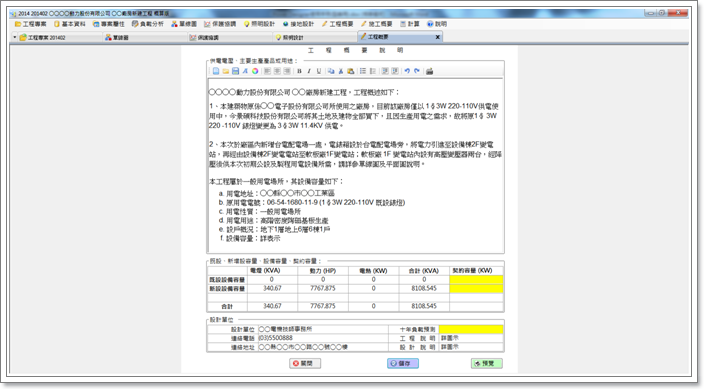
Task: Click yellow 契約容量 cell in 既設設備容量 row
Action: pos(476,279)
